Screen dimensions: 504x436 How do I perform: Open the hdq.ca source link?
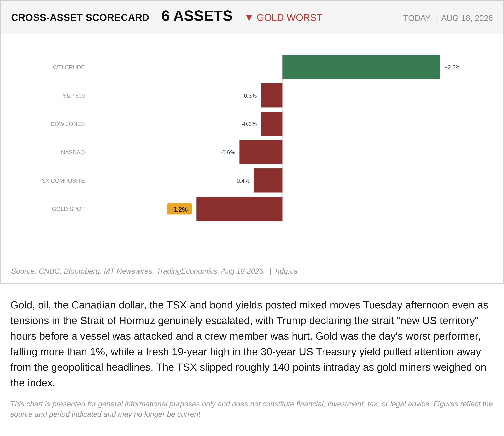(x=286, y=271)
